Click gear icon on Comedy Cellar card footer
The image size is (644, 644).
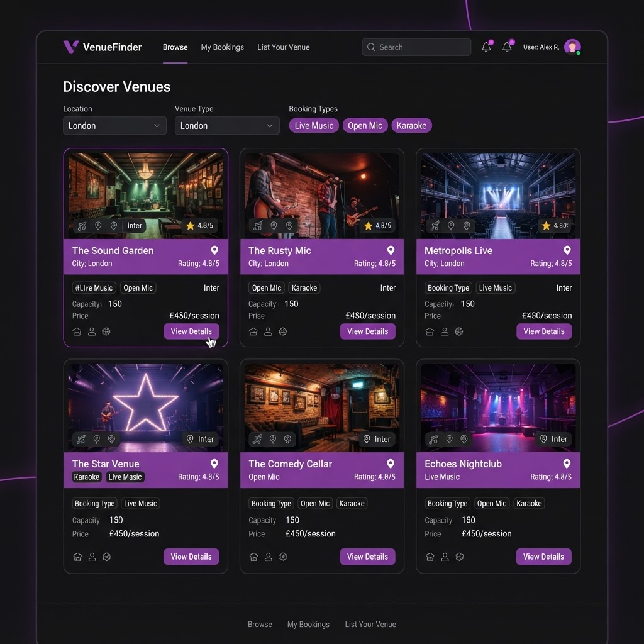283,557
